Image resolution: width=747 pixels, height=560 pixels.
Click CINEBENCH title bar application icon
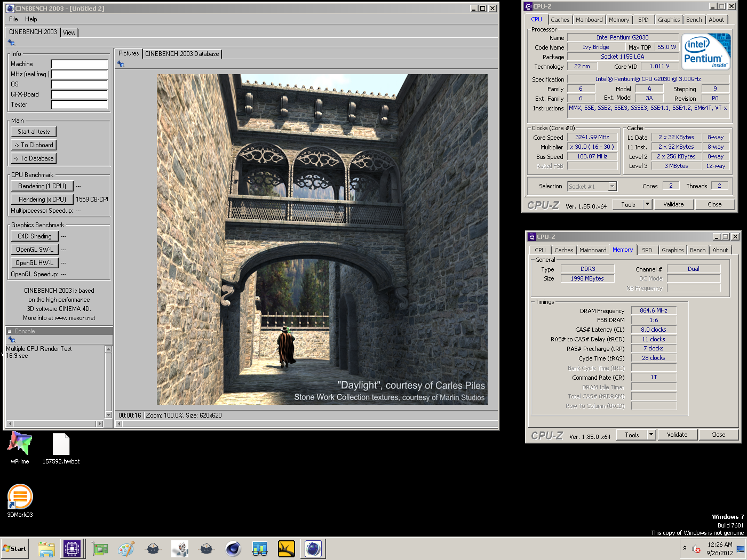point(10,9)
